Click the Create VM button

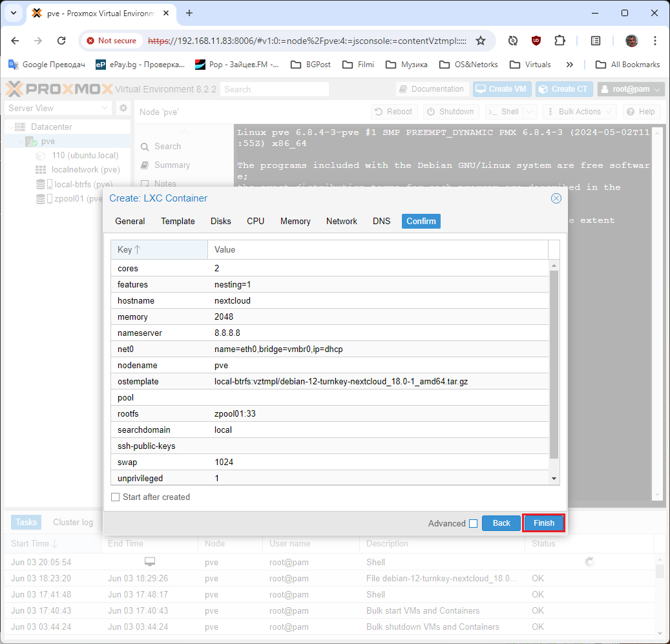(x=501, y=89)
